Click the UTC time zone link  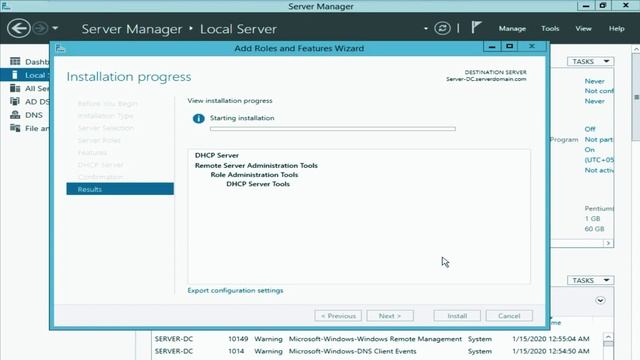[599, 160]
